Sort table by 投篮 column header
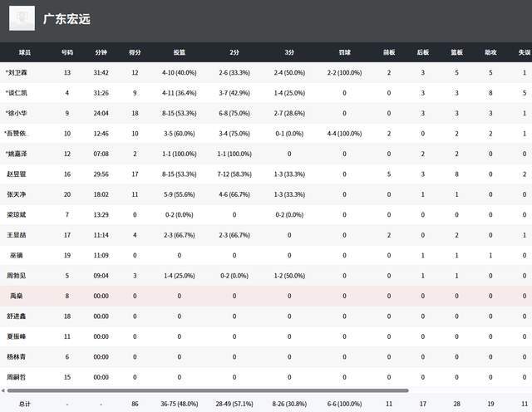The height and width of the screenshot is (412, 532). coord(180,51)
